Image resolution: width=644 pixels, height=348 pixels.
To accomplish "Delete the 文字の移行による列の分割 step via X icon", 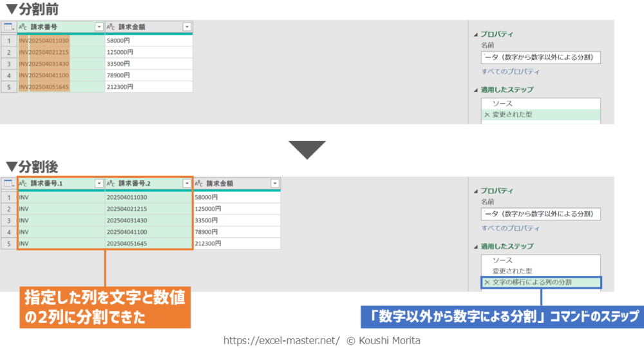I will (487, 282).
